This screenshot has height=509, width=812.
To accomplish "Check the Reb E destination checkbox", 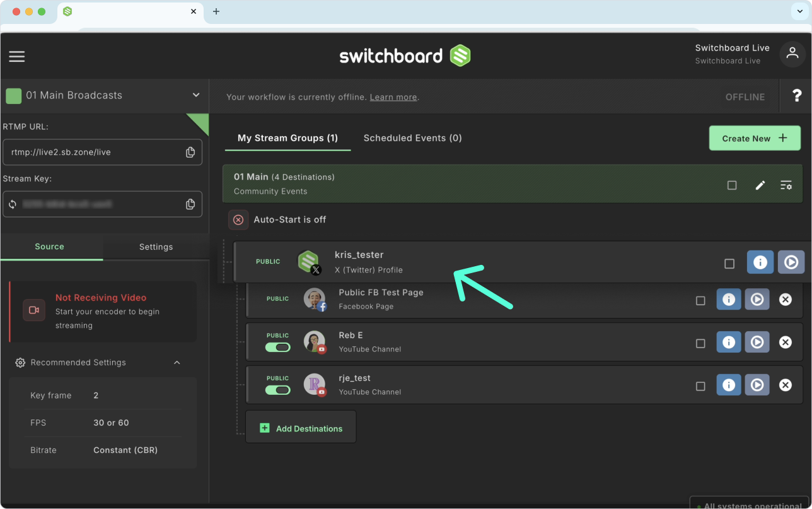I will coord(700,343).
